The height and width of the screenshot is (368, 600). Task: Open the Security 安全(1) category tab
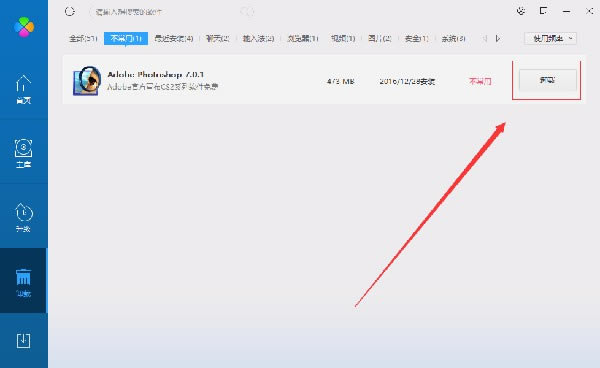[x=416, y=39]
